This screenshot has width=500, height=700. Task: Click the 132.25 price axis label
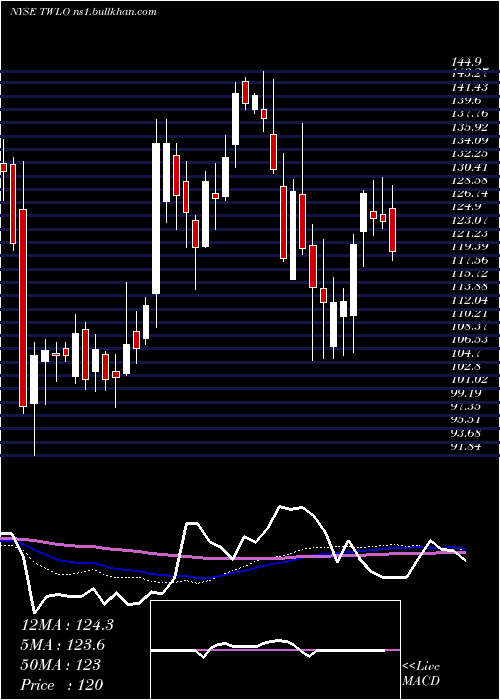coord(470,154)
